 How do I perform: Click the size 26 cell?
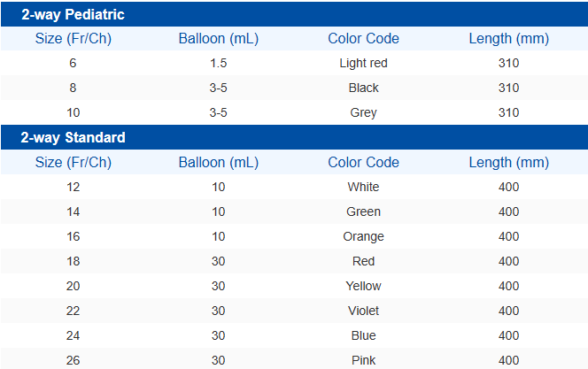pyautogui.click(x=73, y=360)
